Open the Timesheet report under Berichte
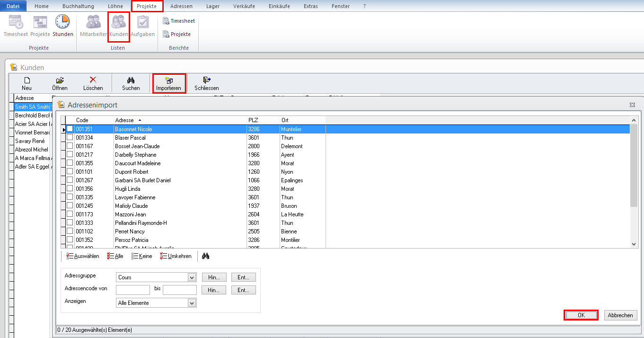The height and width of the screenshot is (338, 644). 179,21
